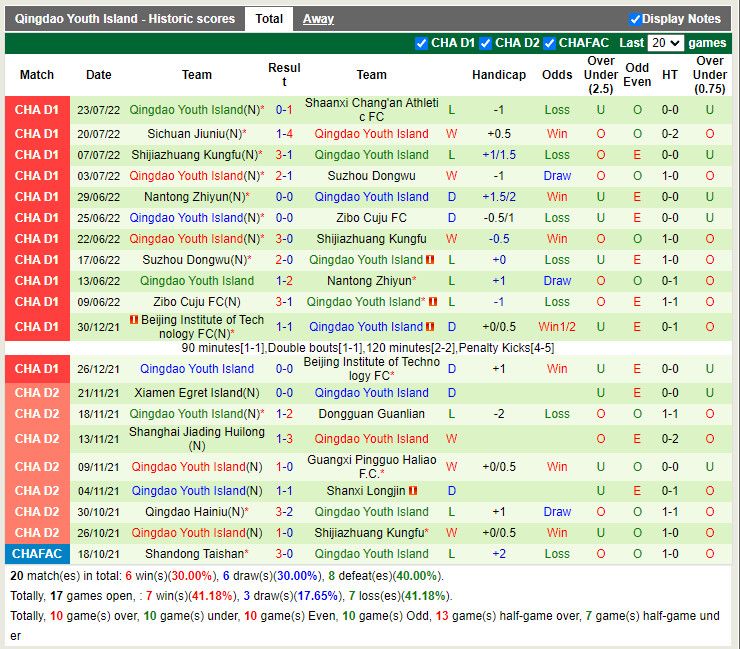This screenshot has width=740, height=649.
Task: Click red card icon in the 30/12/21 match row
Action: point(429,327)
